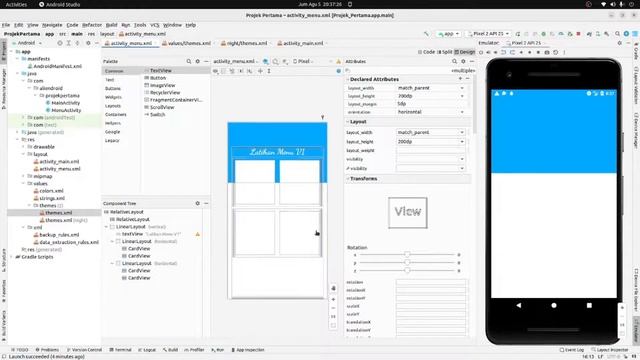The image size is (640, 360).
Task: Open Activities overview in top bar
Action: pos(16,4)
